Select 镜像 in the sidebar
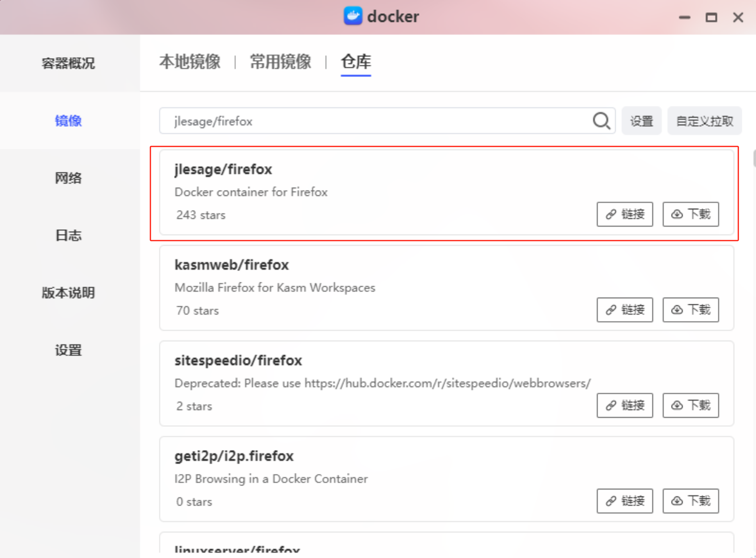This screenshot has height=558, width=756. (68, 121)
